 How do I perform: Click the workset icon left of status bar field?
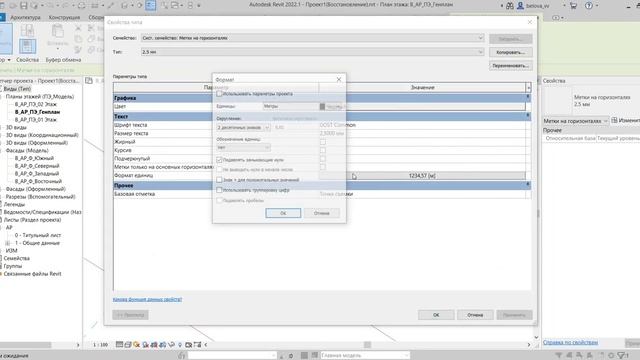[x=182, y=356]
